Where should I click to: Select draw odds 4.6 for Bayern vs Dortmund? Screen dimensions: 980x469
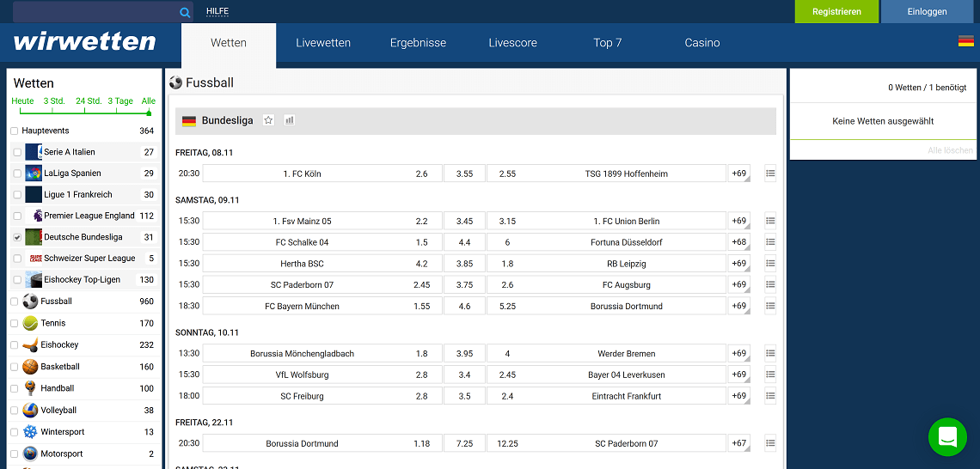coord(464,306)
